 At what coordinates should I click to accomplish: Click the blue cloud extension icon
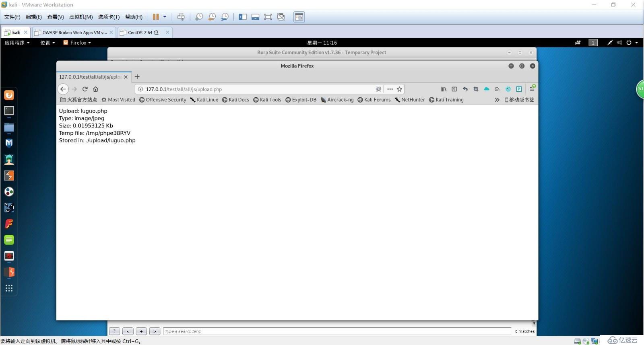click(x=487, y=89)
